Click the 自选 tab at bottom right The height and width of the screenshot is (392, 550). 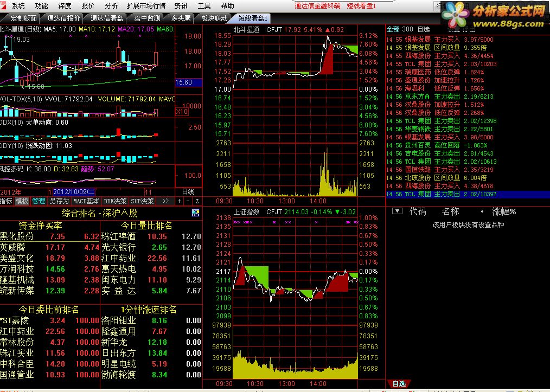point(399,383)
